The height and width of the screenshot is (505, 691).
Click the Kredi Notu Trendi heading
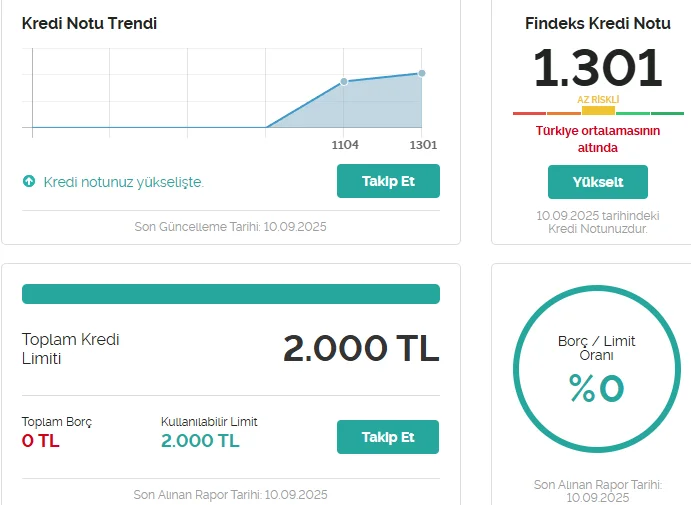click(89, 23)
